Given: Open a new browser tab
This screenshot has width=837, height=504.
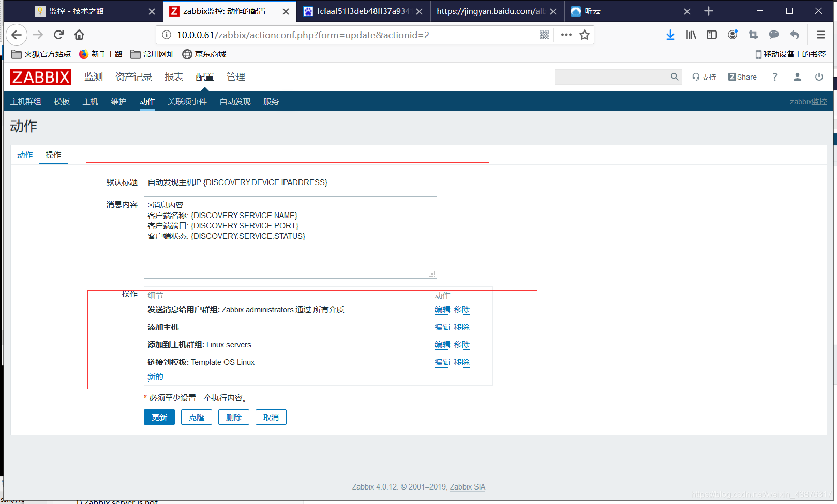Looking at the screenshot, I should pos(709,11).
